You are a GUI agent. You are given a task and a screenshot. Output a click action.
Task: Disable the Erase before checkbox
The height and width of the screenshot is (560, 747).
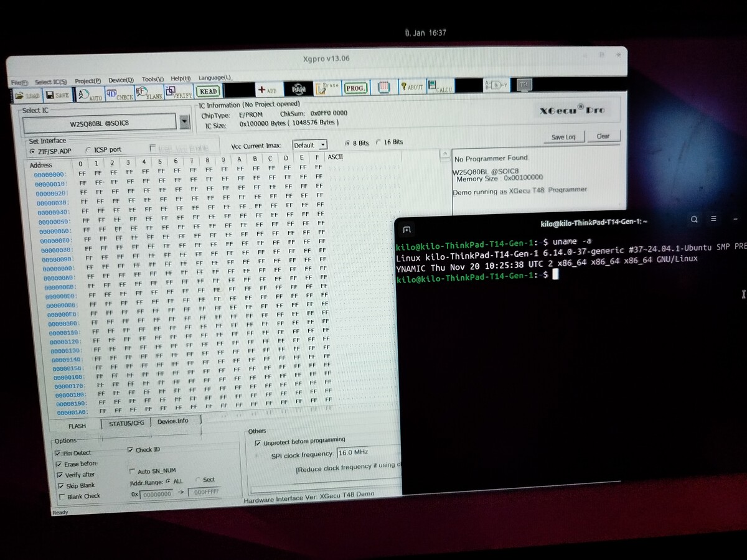[60, 464]
